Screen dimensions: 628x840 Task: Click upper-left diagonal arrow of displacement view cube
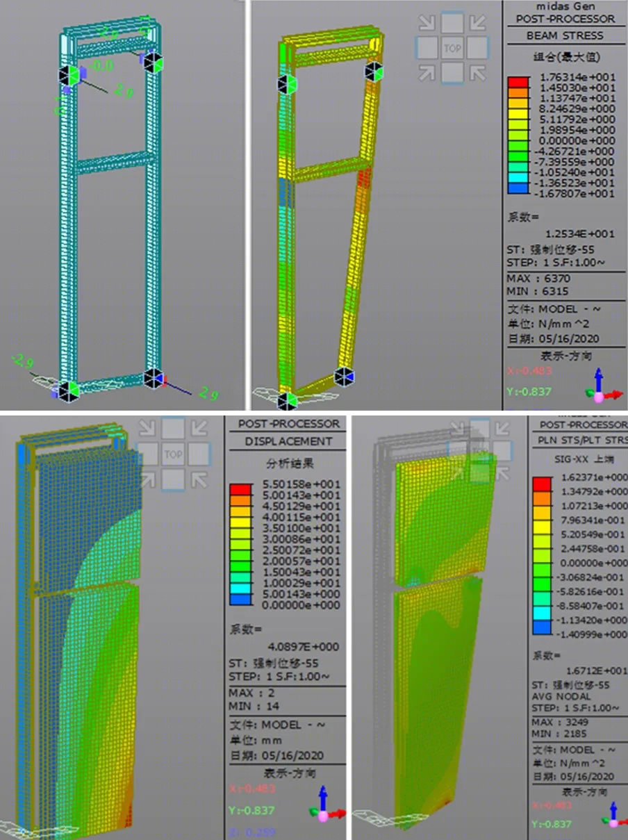click(149, 430)
